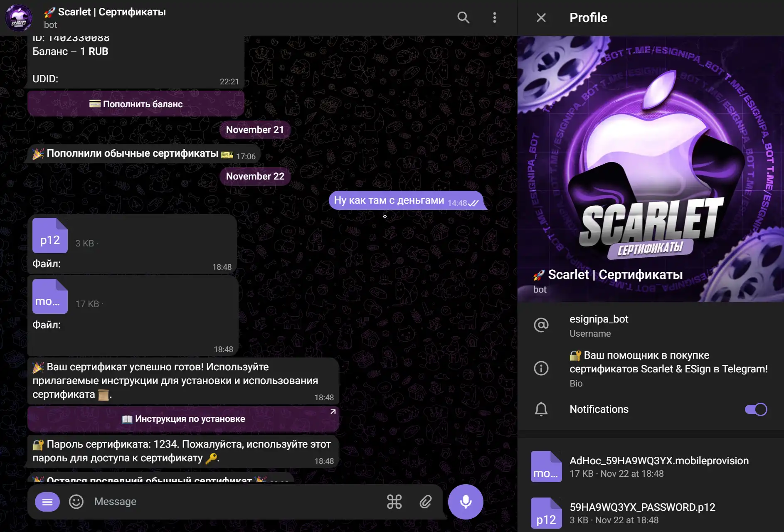The height and width of the screenshot is (532, 784).
Task: Click the UDID: line in bot message
Action: click(x=45, y=79)
